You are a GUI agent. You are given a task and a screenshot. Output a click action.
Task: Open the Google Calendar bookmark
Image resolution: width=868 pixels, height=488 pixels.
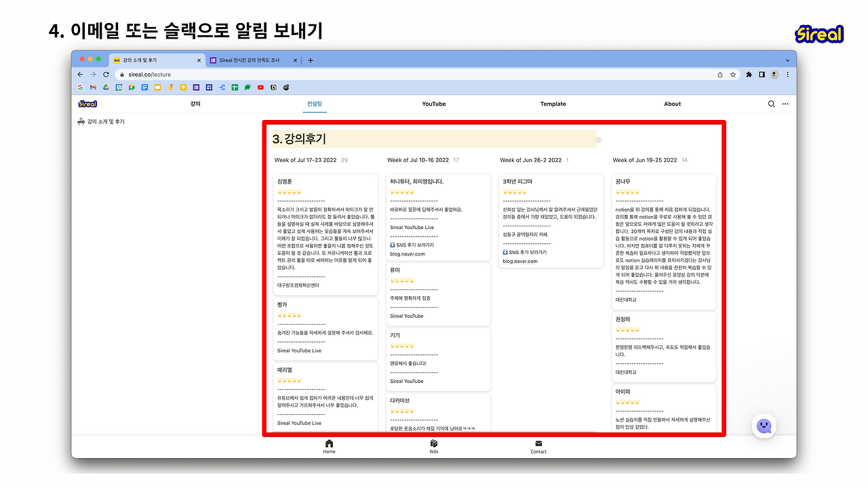click(x=119, y=87)
